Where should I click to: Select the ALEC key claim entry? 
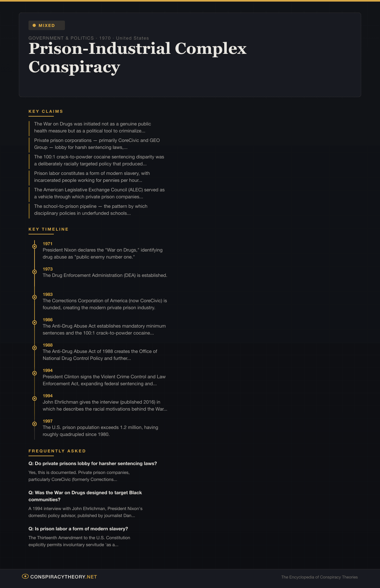(x=99, y=193)
